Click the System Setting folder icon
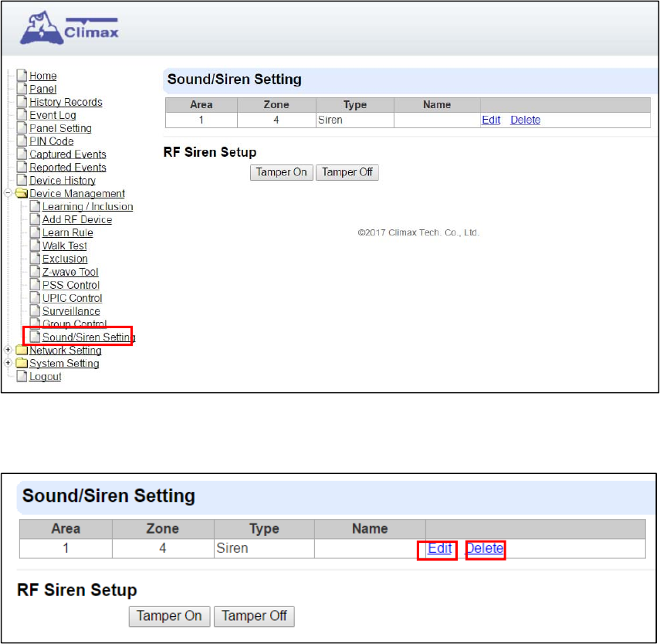 [x=22, y=363]
